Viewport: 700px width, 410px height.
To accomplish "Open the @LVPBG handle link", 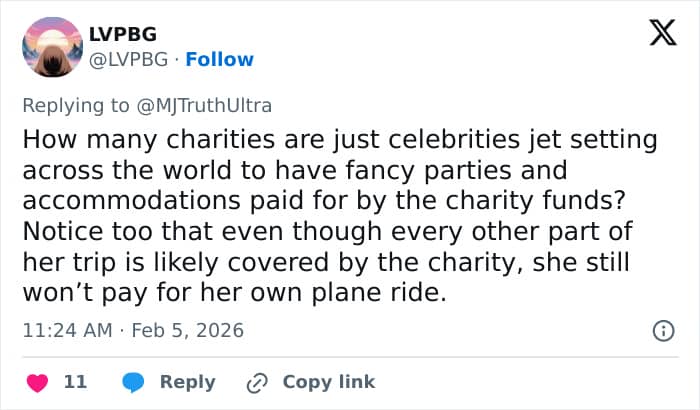I will click(132, 59).
